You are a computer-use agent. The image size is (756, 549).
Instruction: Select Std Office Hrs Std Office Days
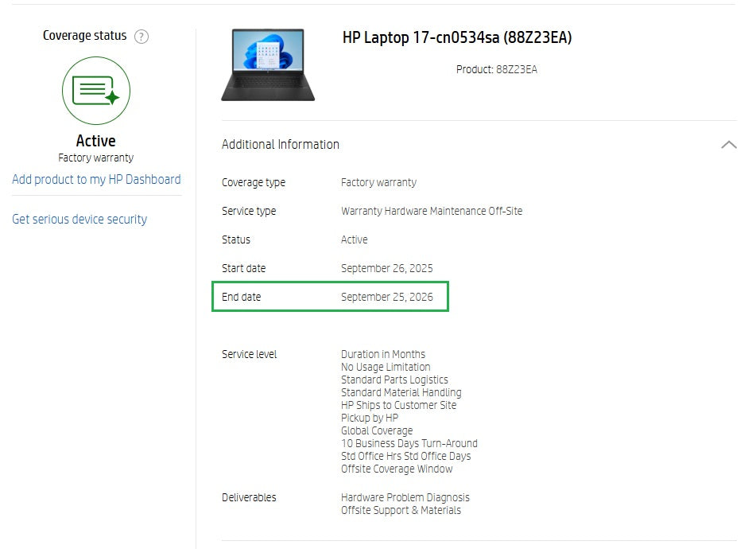click(405, 457)
